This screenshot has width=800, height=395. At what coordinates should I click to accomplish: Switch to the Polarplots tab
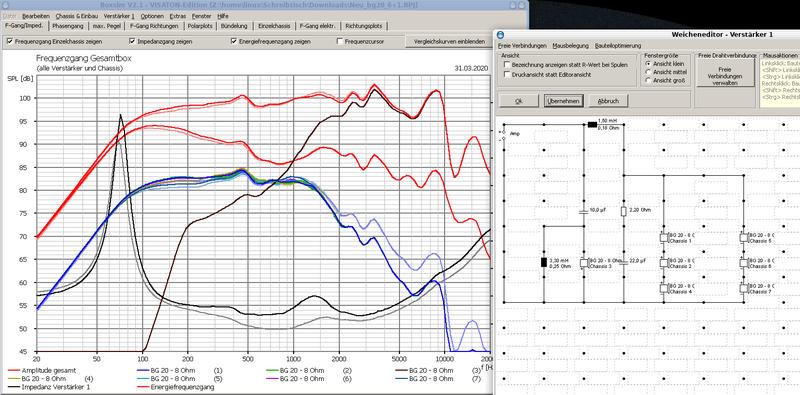click(x=196, y=26)
